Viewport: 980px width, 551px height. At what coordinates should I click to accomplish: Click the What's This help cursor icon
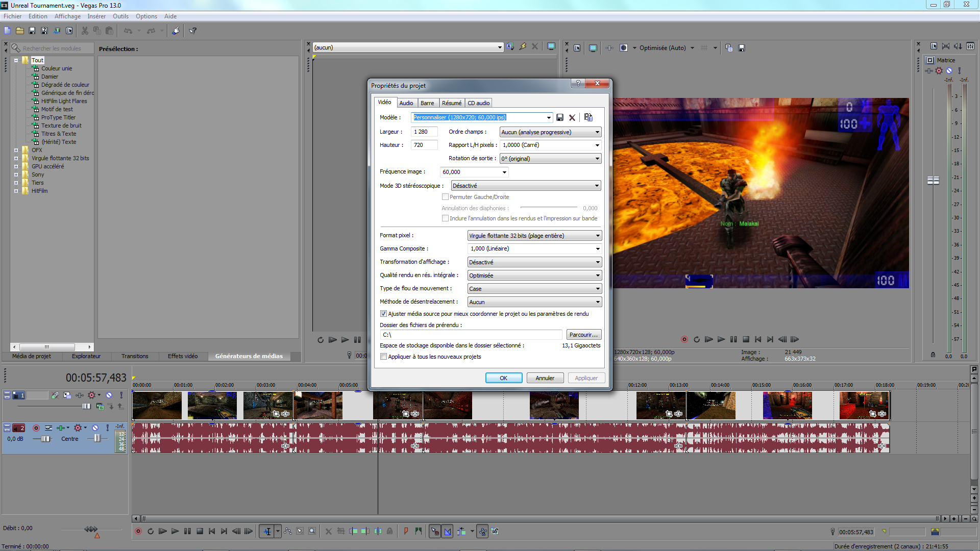193,31
